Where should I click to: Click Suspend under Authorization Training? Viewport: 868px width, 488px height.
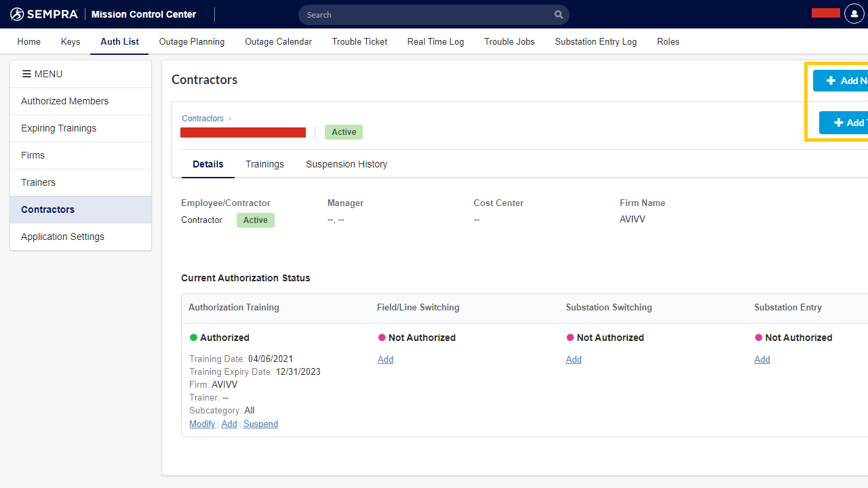point(260,424)
